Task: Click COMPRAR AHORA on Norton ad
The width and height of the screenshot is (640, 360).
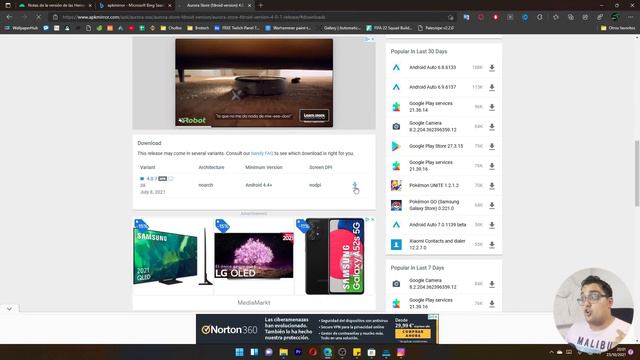Action: point(413,333)
